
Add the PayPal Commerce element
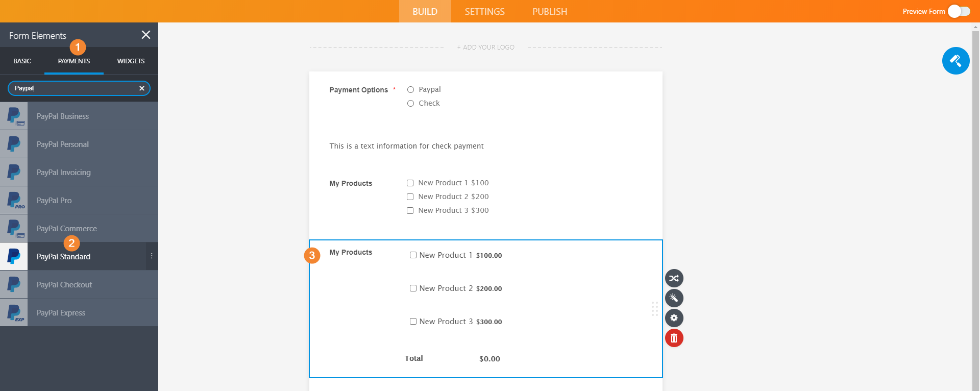(79, 228)
